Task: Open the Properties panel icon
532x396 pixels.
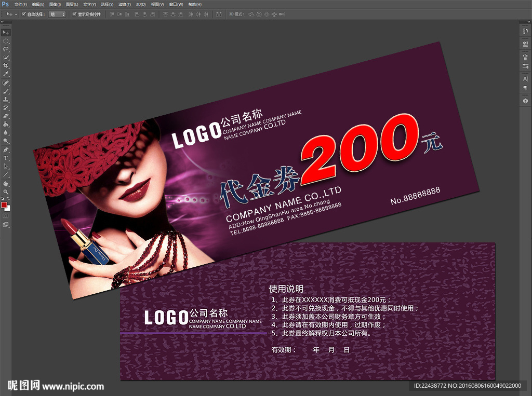Action: pos(525,44)
